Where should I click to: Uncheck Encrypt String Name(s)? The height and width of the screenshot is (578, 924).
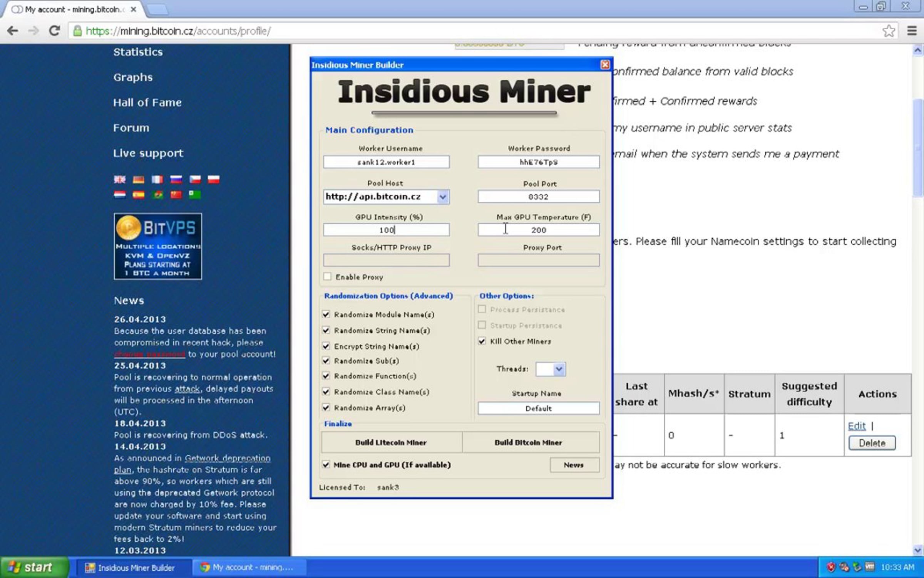(x=326, y=346)
